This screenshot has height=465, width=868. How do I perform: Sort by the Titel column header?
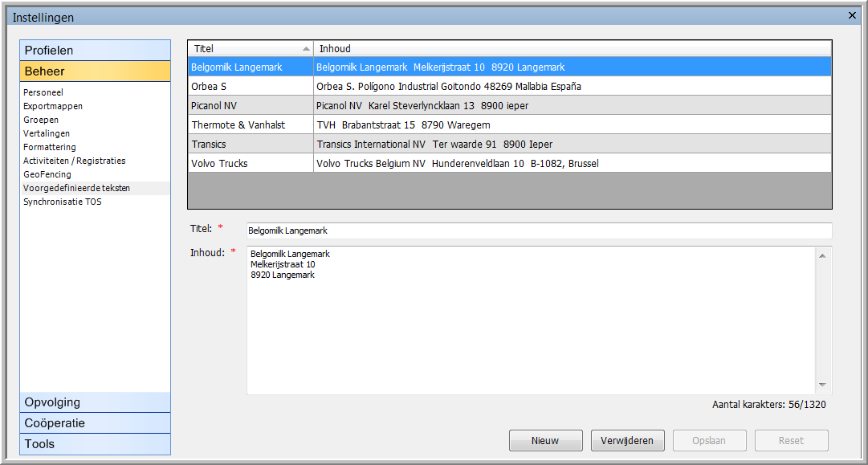(x=251, y=49)
